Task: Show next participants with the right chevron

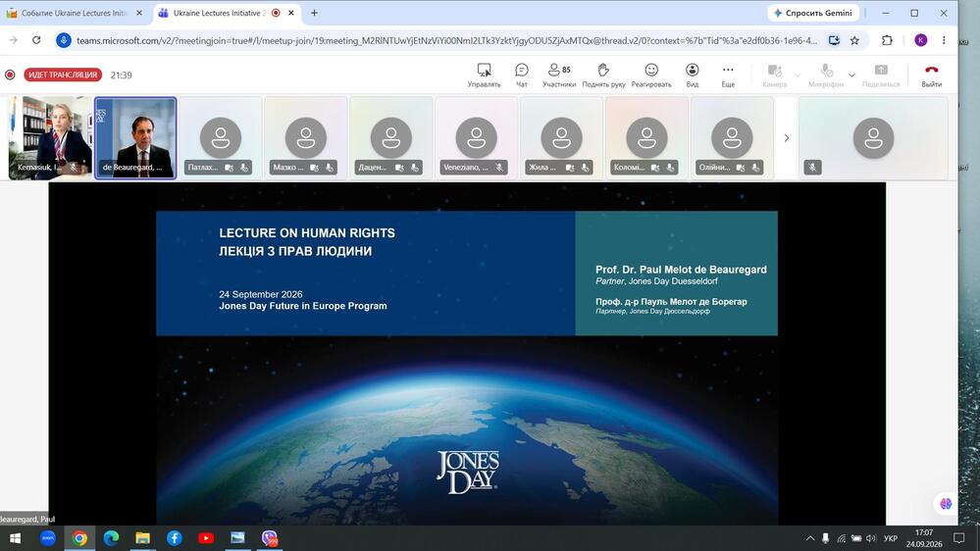Action: [786, 138]
